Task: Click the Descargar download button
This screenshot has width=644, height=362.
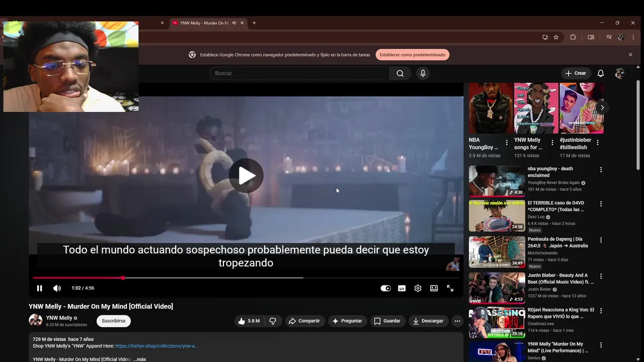Action: 428,321
